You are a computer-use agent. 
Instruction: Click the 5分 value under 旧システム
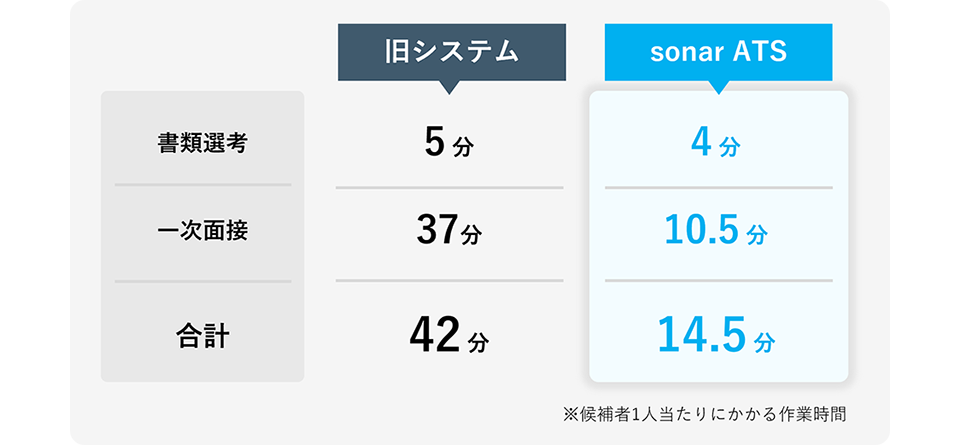pyautogui.click(x=449, y=144)
